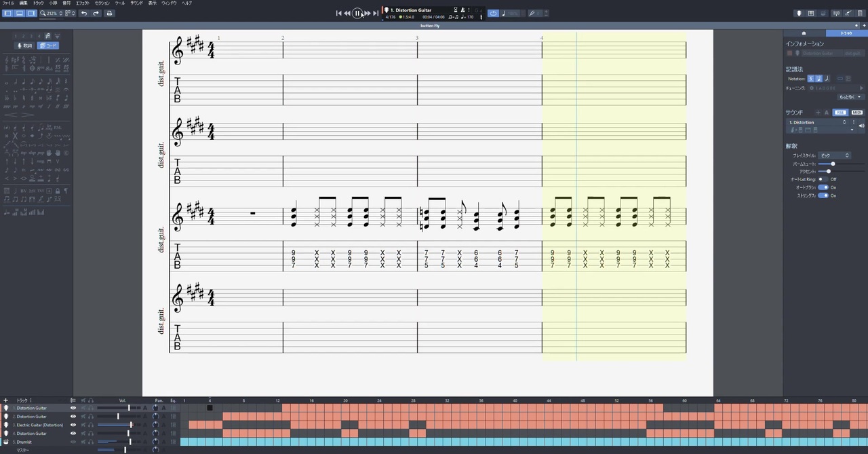Switch to the song inspector tab
868x454 pixels.
click(804, 33)
